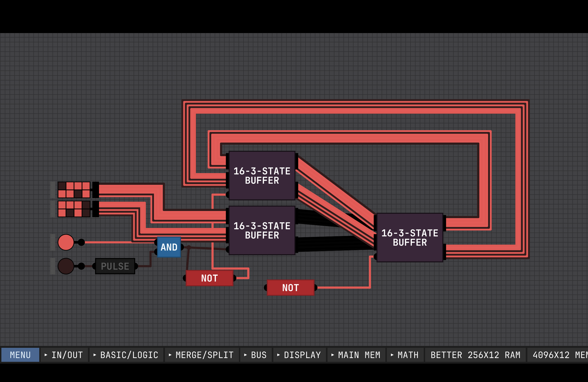Expand the IN/OUT chip category

(64, 355)
